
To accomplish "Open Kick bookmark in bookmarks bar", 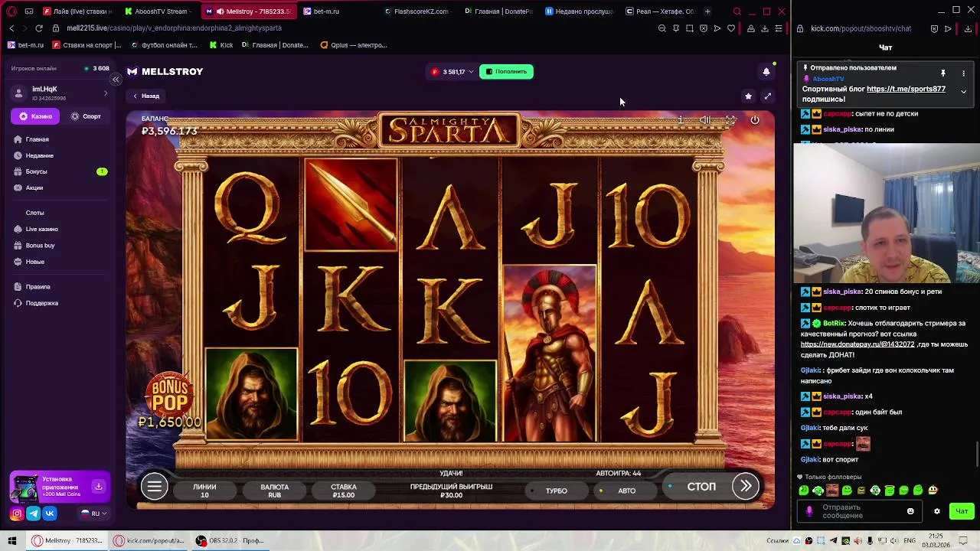I will click(220, 45).
